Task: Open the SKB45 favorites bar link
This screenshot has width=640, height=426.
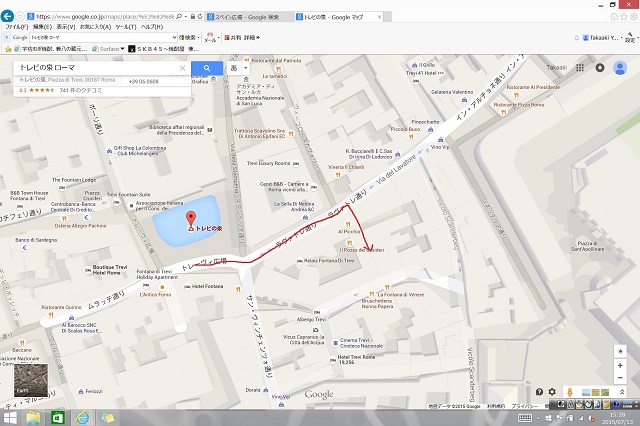Action: click(x=163, y=49)
